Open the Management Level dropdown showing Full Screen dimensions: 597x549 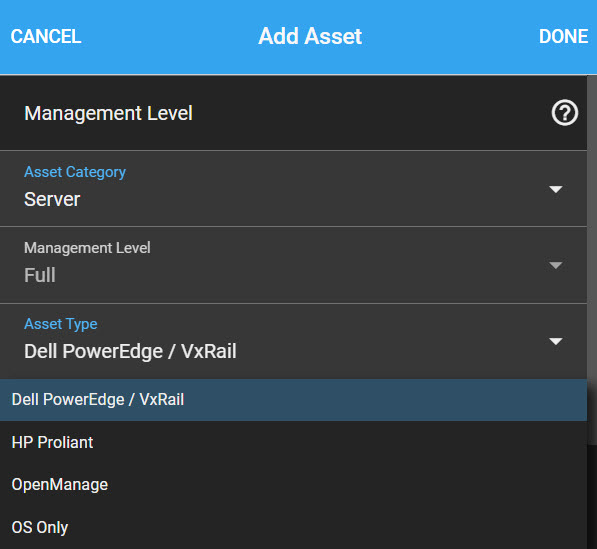point(293,265)
